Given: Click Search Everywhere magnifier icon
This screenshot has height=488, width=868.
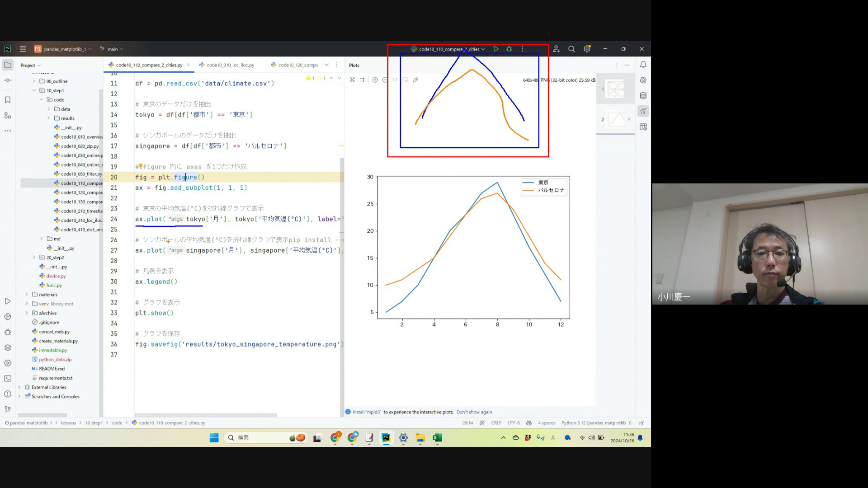Looking at the screenshot, I should point(571,49).
